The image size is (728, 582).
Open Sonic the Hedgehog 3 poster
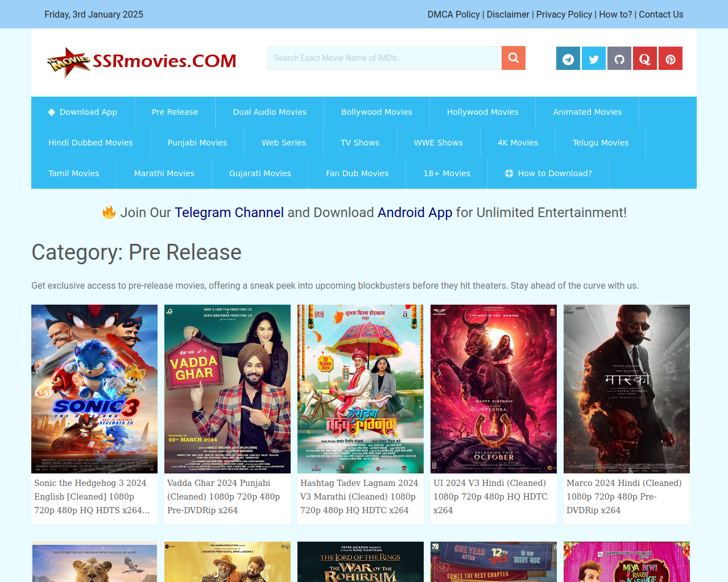click(94, 389)
